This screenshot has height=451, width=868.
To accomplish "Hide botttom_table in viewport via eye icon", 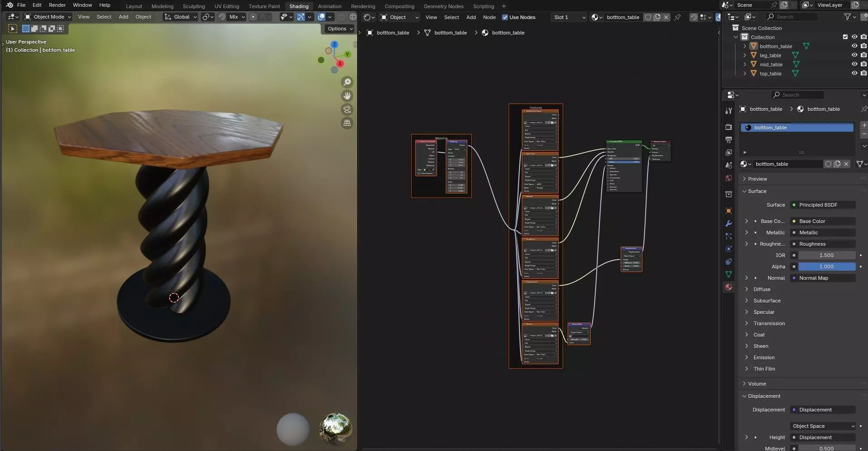I will click(x=854, y=46).
